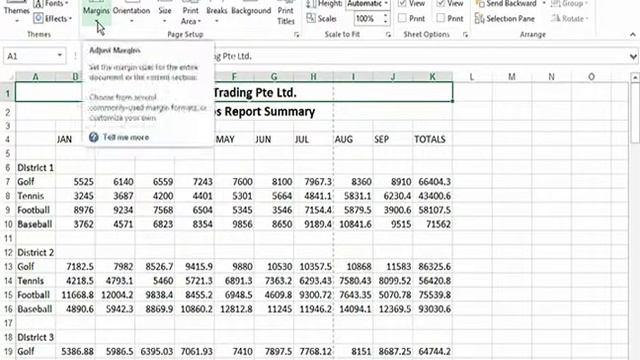Open the Rotate objects menu
The width and height of the screenshot is (640, 360).
coord(569,18)
